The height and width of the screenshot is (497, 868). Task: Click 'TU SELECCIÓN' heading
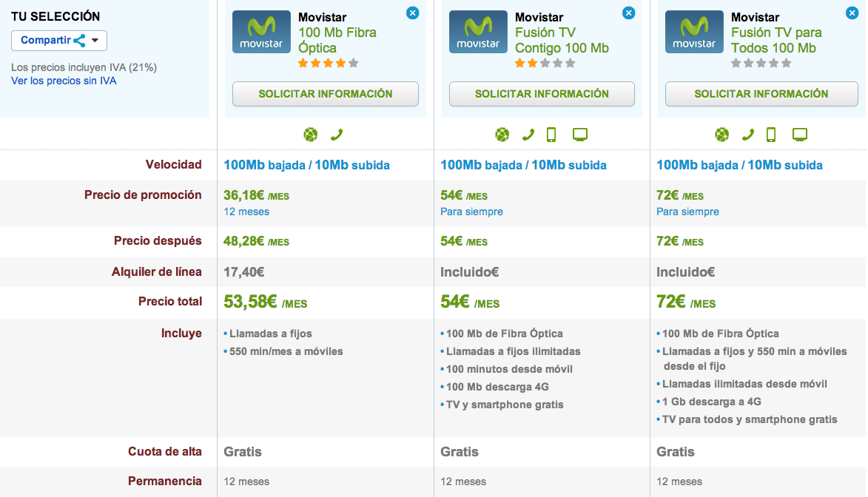(55, 16)
